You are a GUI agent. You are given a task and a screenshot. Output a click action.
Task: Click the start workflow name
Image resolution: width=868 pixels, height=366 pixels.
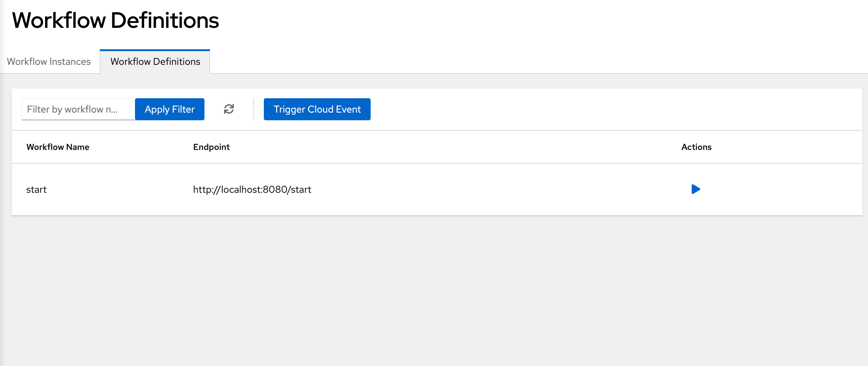coord(36,189)
